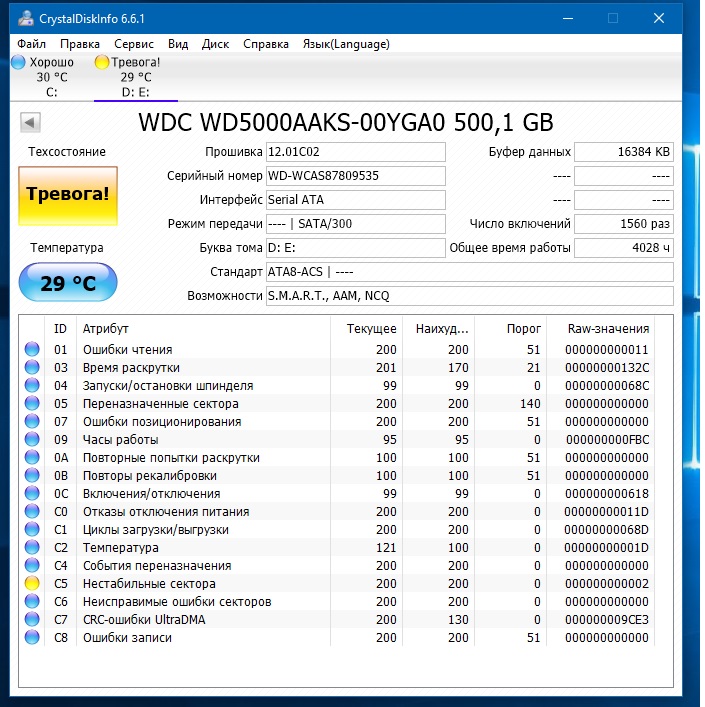Click the blue indicator for Ошибки чтения

click(32, 349)
